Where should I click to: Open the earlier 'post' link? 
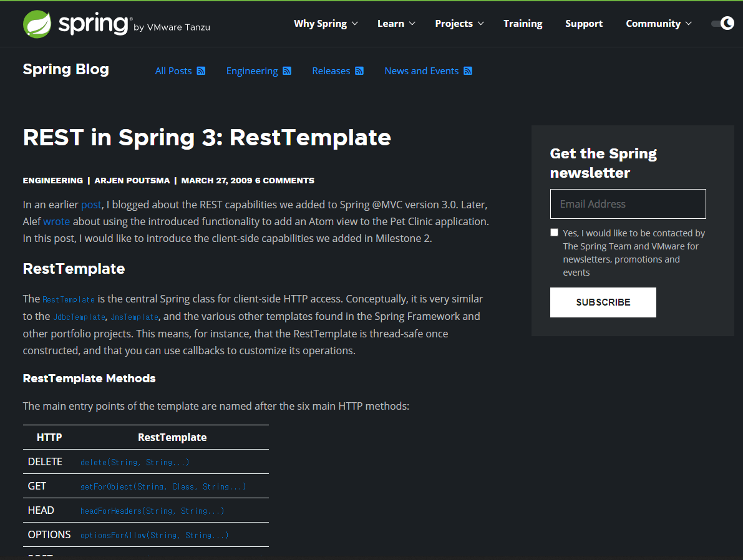[91, 205]
